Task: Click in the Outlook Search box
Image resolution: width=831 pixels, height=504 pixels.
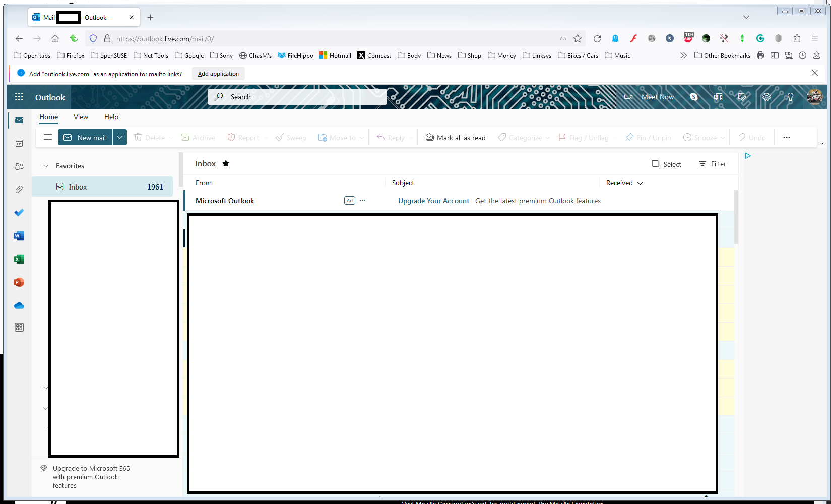Action: (x=297, y=97)
